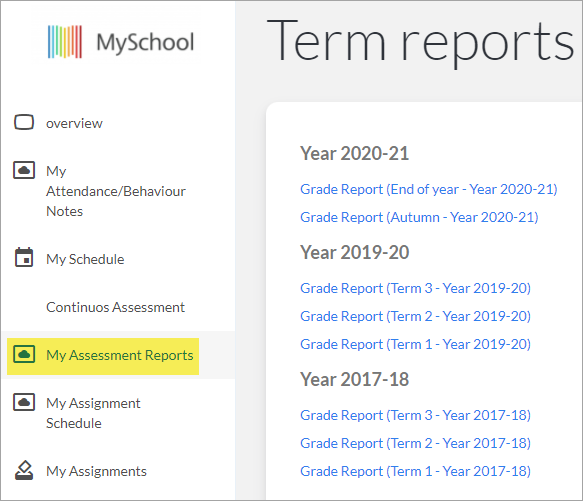
Task: Click the MySchool rainbow logo
Action: [x=65, y=42]
